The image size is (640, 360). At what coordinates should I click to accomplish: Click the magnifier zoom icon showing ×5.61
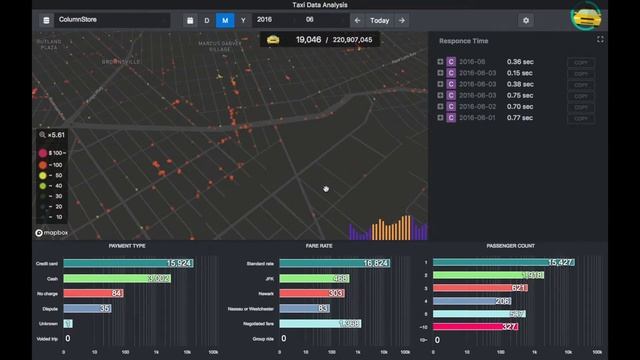[42, 135]
